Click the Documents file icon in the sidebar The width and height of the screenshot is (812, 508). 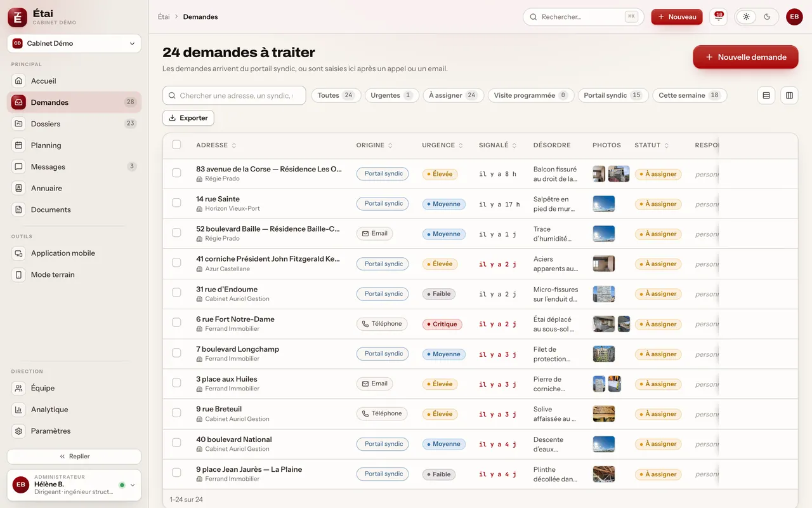tap(19, 210)
